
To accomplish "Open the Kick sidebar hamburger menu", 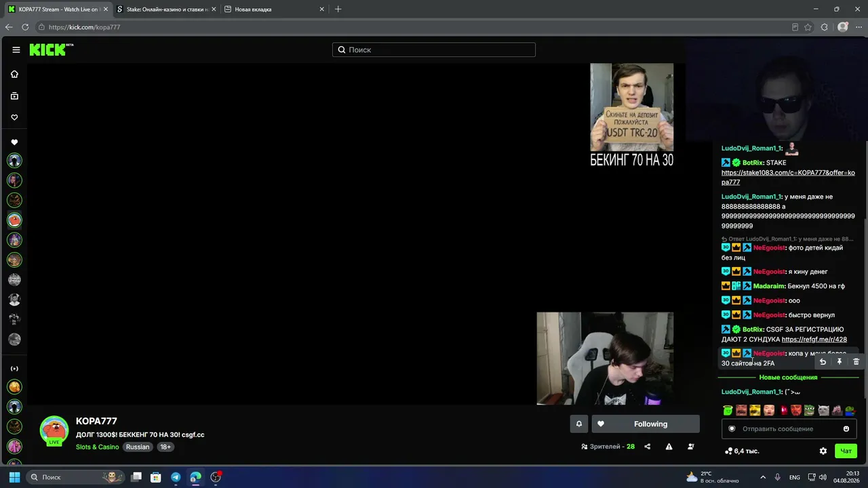I will click(16, 49).
